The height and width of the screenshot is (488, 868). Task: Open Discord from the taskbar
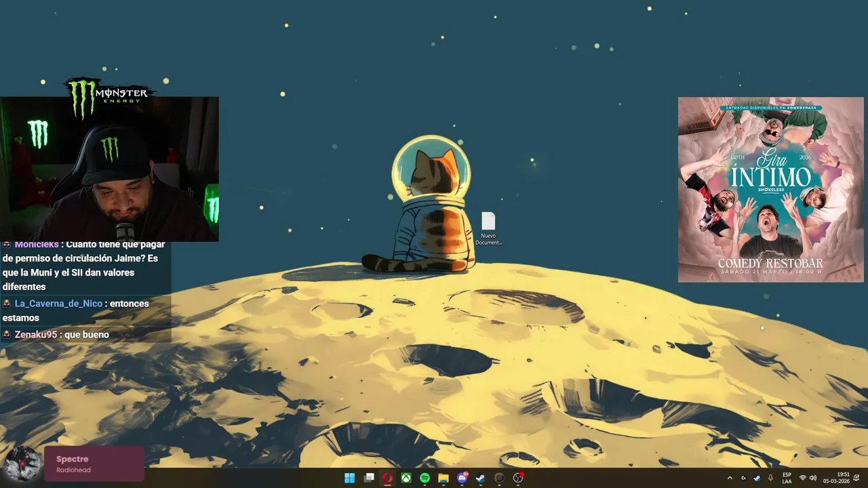coord(462,478)
